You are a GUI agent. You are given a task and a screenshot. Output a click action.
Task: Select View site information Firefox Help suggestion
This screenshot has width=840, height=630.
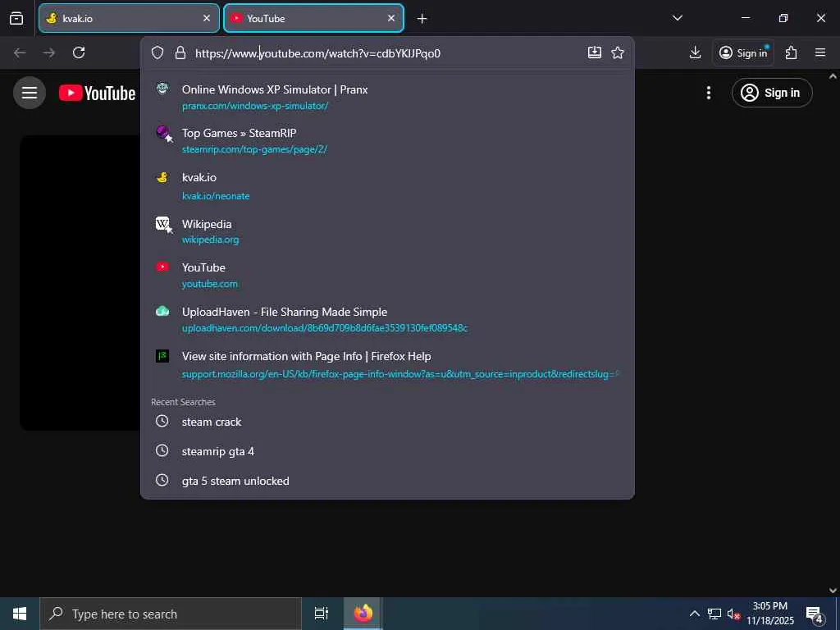[x=307, y=356]
